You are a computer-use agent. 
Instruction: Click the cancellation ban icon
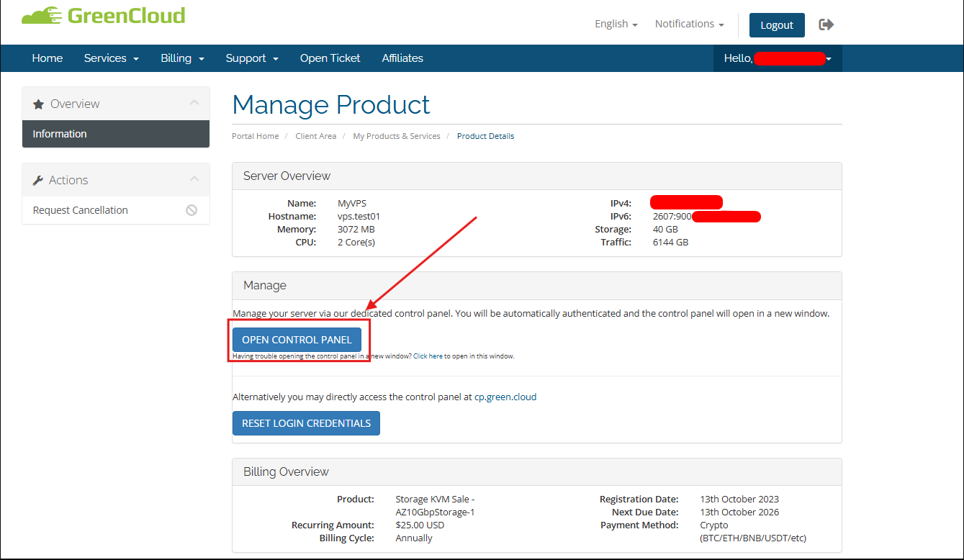click(192, 210)
